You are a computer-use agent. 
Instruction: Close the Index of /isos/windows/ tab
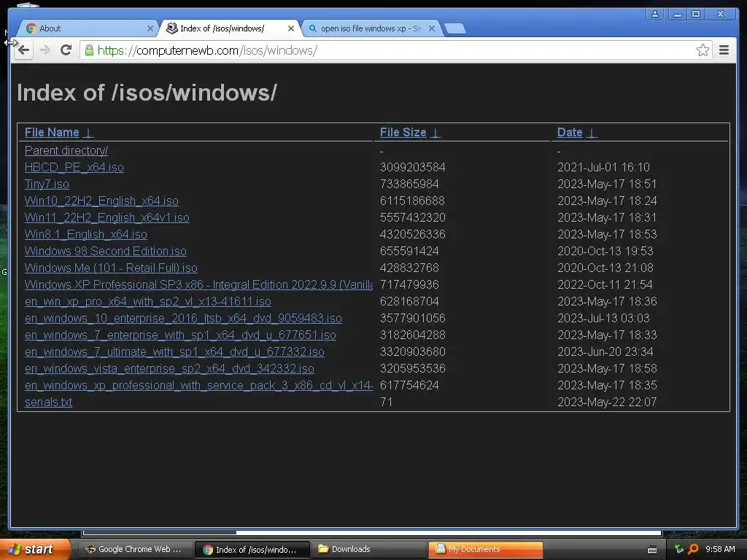[x=290, y=28]
